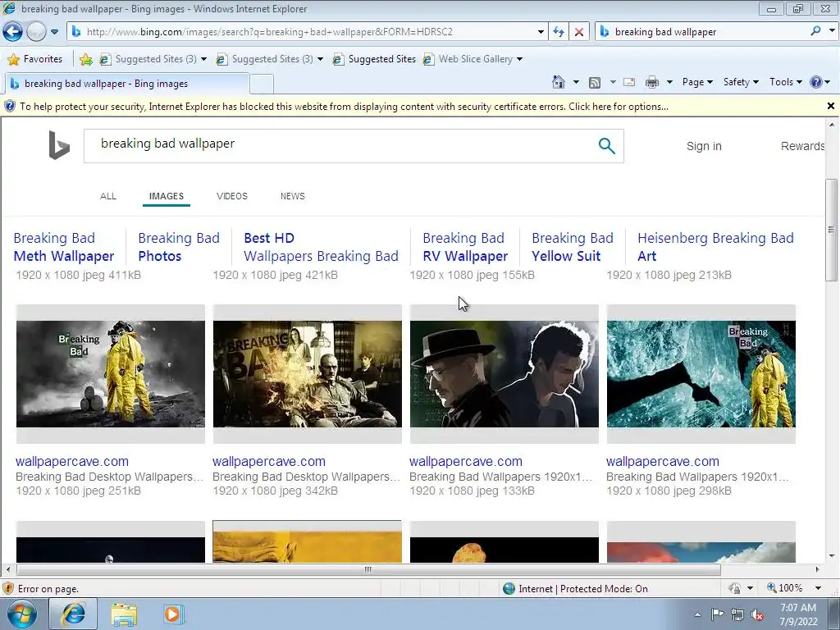Expand the Print options dropdown arrow
This screenshot has height=630, width=840.
pyautogui.click(x=669, y=82)
